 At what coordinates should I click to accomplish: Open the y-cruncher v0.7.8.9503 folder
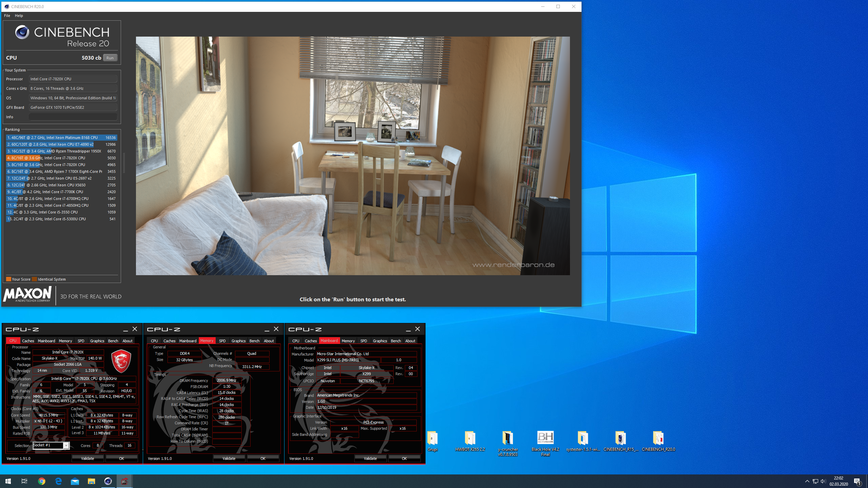[508, 443]
